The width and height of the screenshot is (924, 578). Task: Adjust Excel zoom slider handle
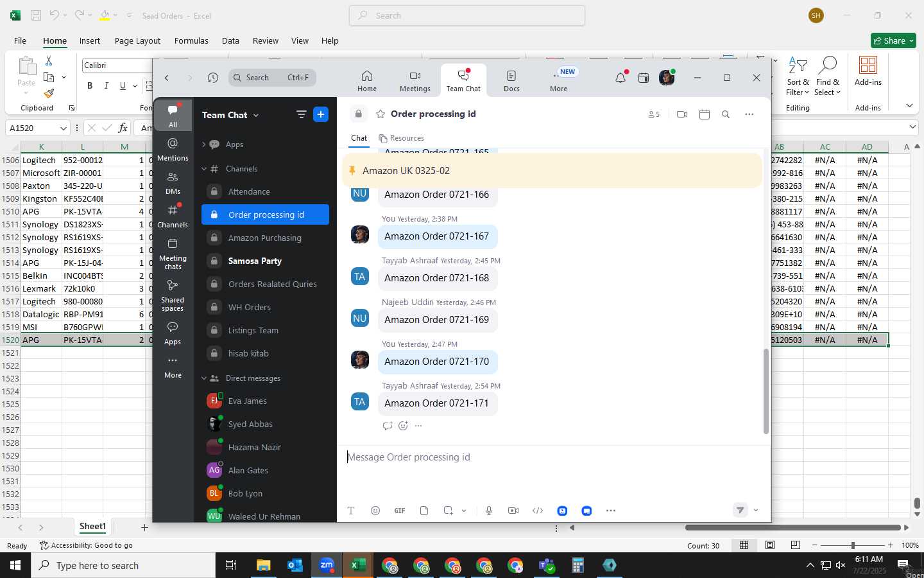(x=853, y=545)
